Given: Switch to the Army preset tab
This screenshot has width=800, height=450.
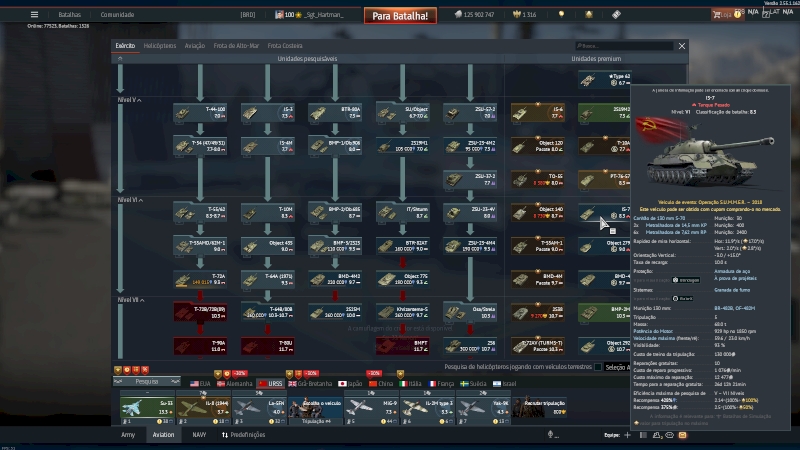Looking at the screenshot, I should click(x=128, y=435).
